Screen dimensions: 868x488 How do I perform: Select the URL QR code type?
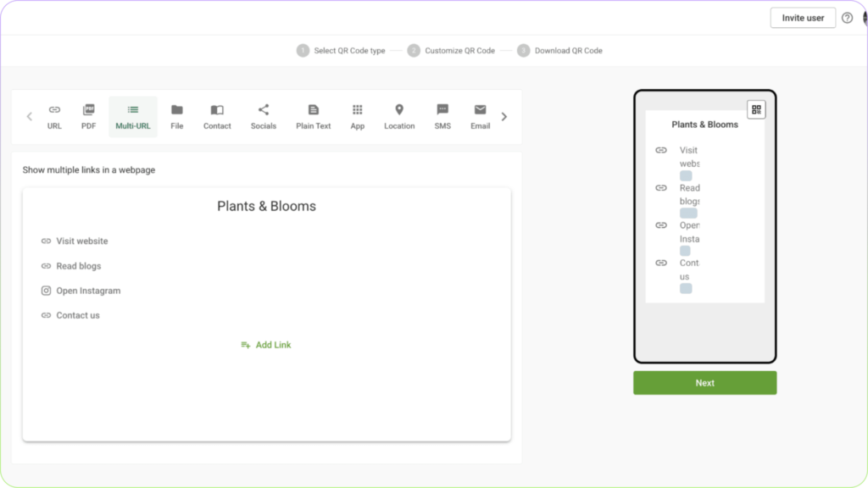pyautogui.click(x=54, y=116)
